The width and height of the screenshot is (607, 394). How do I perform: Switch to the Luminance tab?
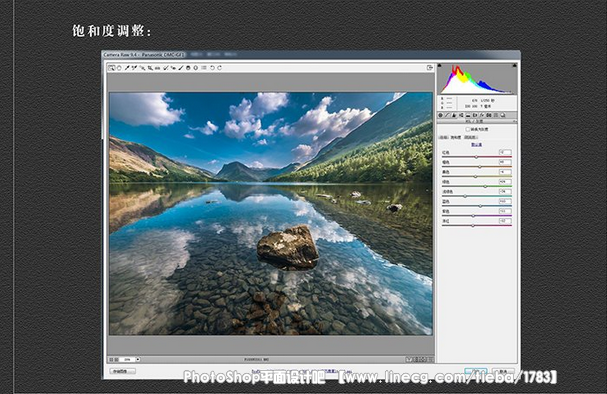(x=470, y=137)
